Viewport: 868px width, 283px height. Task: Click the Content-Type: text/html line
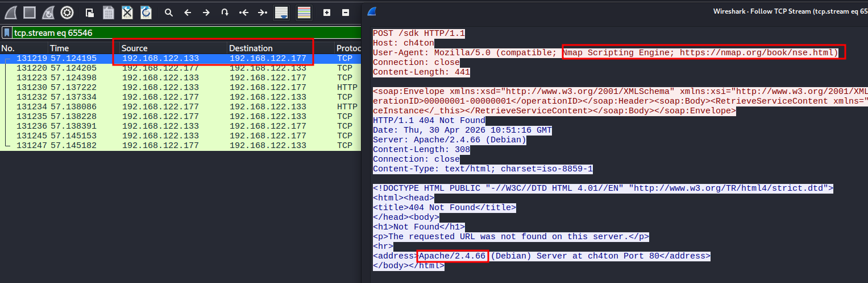(483, 169)
